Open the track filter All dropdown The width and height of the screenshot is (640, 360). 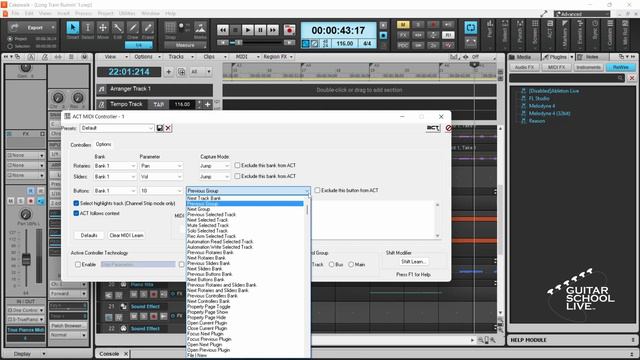200,72
